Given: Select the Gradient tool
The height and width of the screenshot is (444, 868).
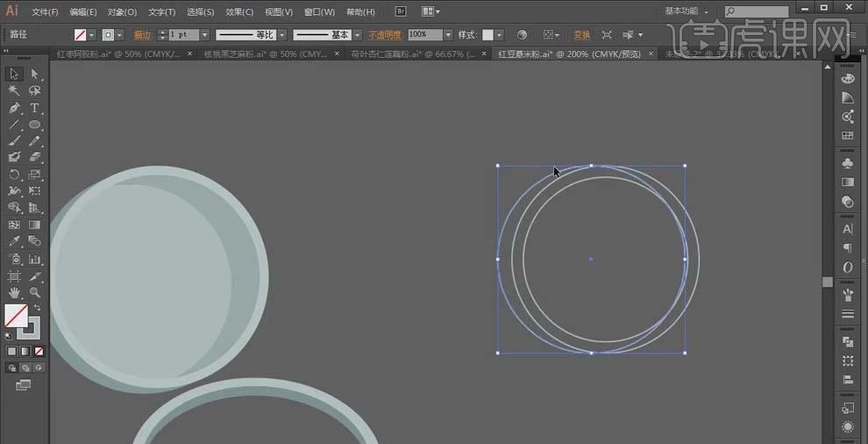Looking at the screenshot, I should [35, 225].
